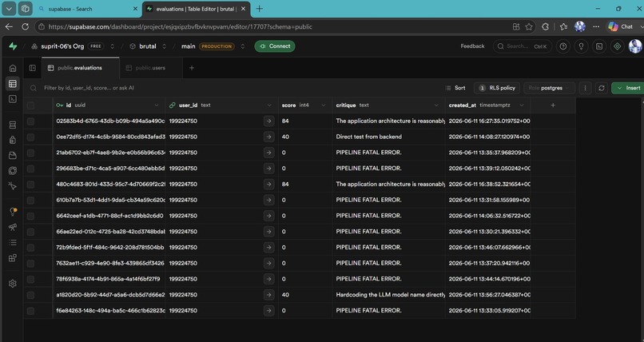The width and height of the screenshot is (644, 342).
Task: Open the browser tab list dropdown
Action: pyautogui.click(x=9, y=9)
